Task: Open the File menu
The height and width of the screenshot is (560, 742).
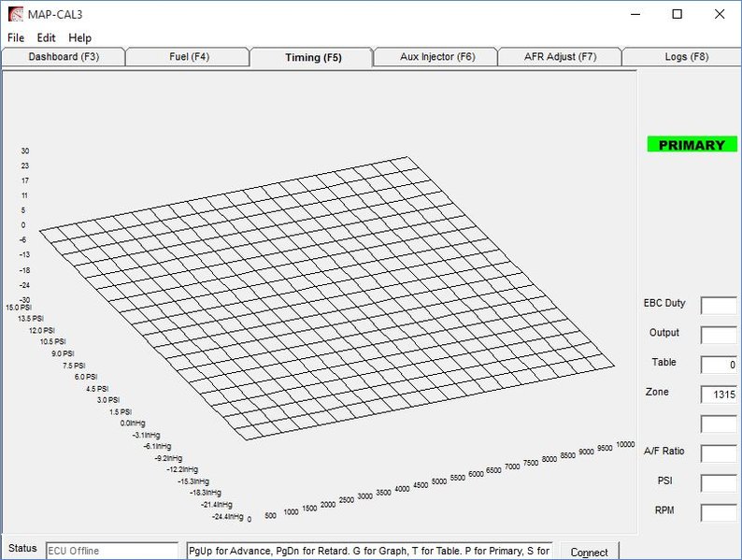Action: 16,38
